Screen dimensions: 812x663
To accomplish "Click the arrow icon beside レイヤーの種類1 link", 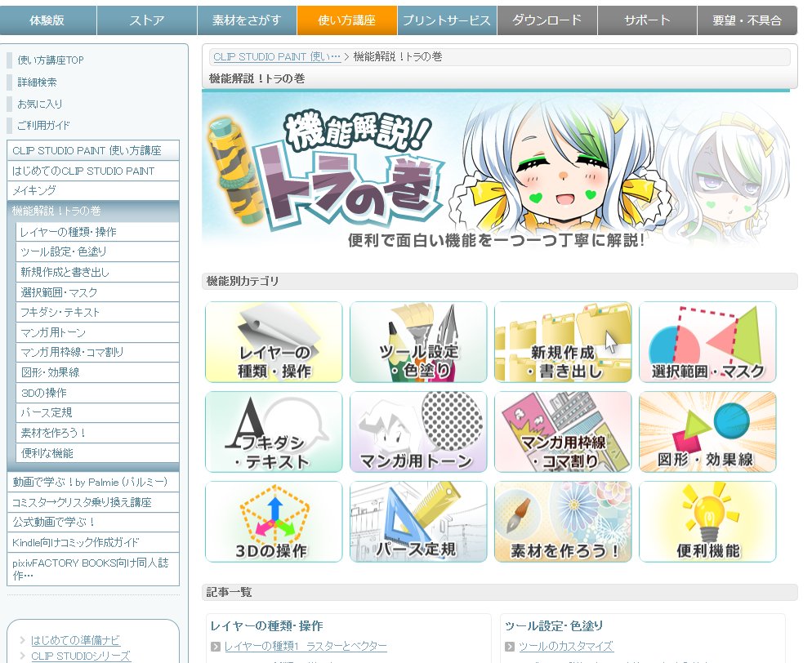I will pyautogui.click(x=216, y=647).
